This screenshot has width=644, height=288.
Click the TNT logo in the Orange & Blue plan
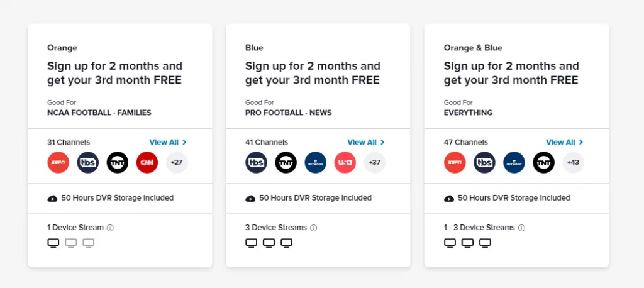point(544,162)
